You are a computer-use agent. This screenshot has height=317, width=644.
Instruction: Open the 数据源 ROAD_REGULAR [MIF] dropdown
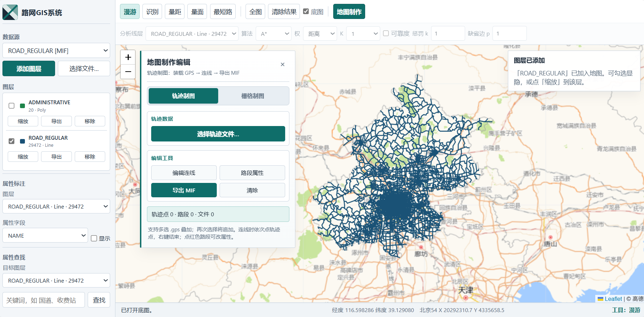[x=56, y=51]
